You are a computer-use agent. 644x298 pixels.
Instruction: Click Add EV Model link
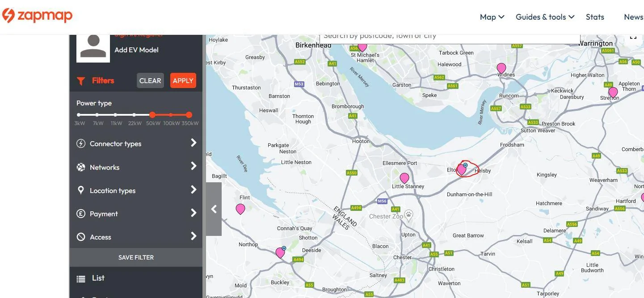136,50
